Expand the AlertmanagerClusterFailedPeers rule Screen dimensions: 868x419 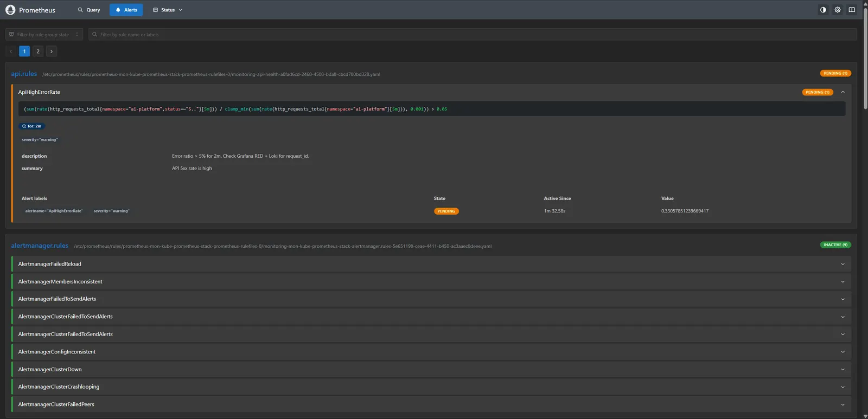tap(431, 404)
